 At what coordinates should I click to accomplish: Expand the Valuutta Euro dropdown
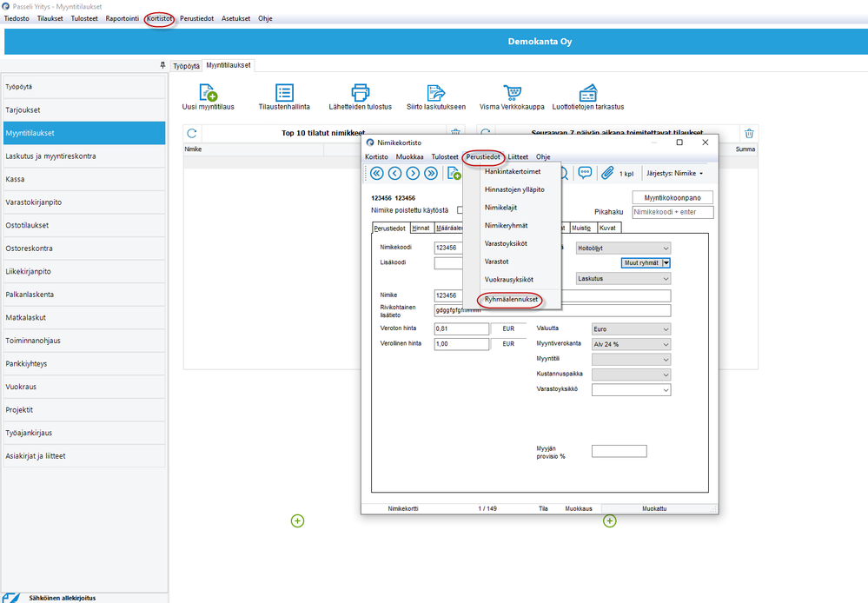[631, 329]
